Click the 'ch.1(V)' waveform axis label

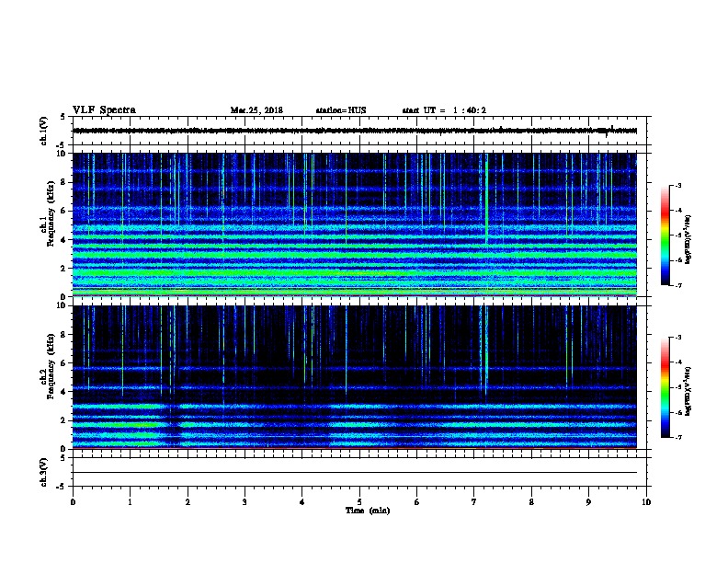(44, 131)
